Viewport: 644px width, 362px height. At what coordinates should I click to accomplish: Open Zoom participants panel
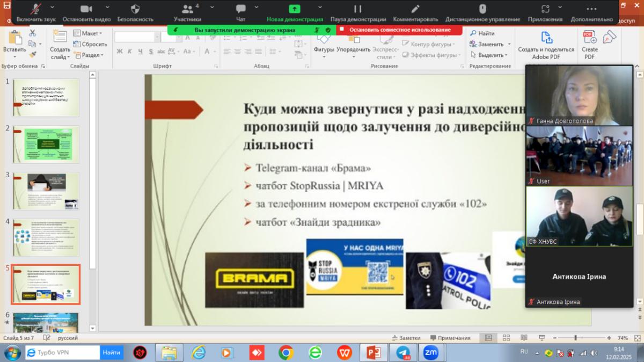point(187,10)
